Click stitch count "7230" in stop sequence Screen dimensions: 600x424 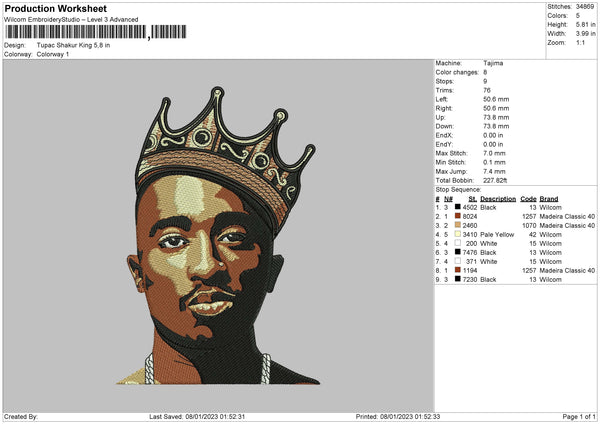[470, 280]
